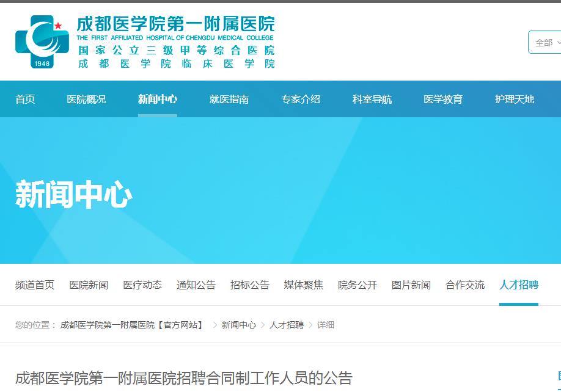Switch to the 媒体聚焦 sub-tab
The width and height of the screenshot is (561, 392).
pos(303,285)
